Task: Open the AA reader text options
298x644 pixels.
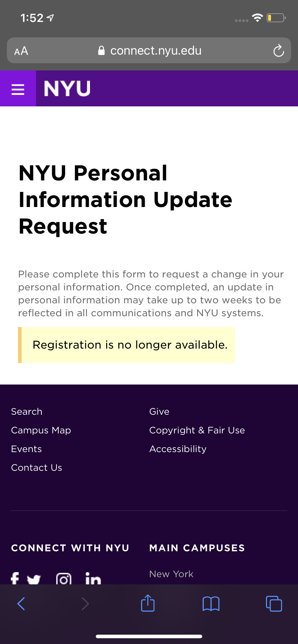Action: coord(21,51)
